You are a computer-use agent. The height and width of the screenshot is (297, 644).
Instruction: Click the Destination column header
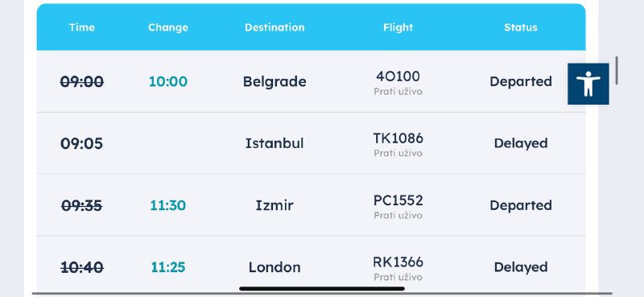(275, 27)
